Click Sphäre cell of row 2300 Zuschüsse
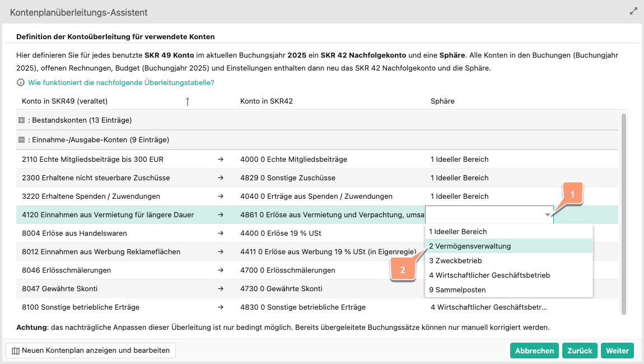Viewport: 644px width, 364px height. coord(460,178)
